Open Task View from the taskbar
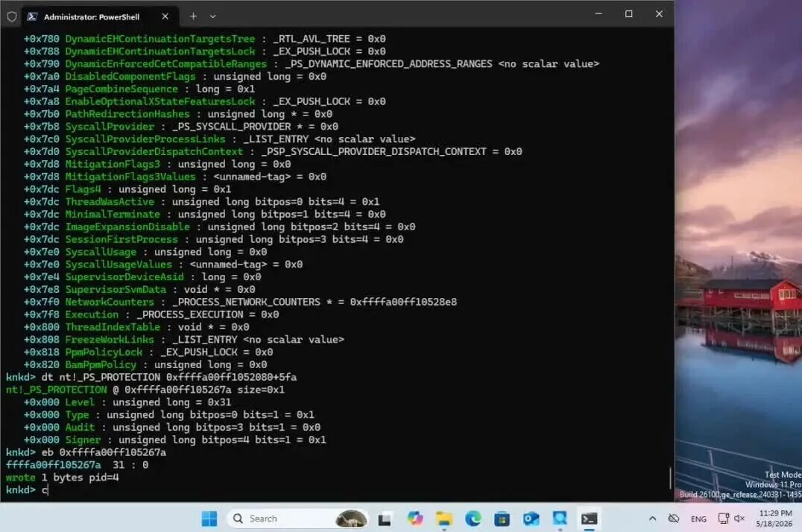 coord(385,519)
